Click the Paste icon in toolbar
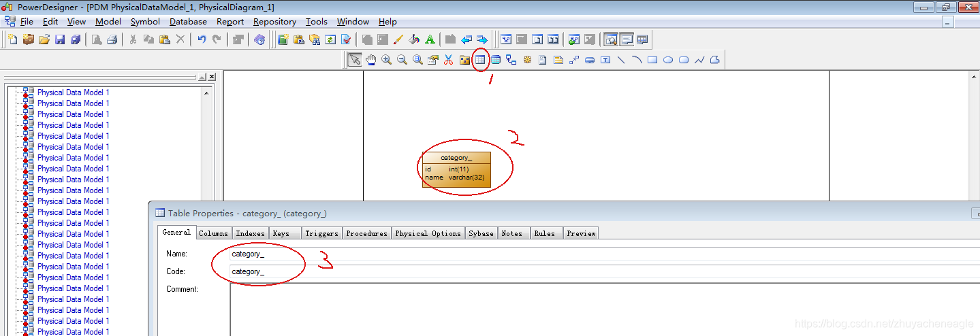The image size is (980, 336). pyautogui.click(x=164, y=39)
